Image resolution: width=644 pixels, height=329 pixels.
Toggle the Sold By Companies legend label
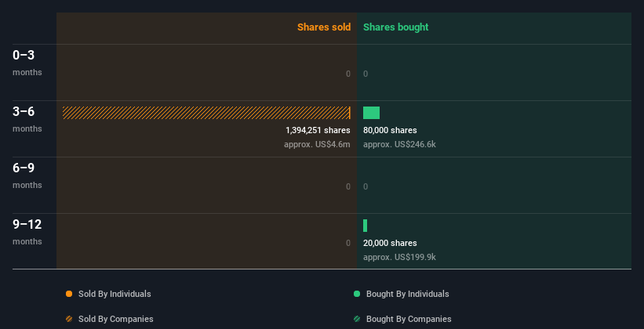116,319
